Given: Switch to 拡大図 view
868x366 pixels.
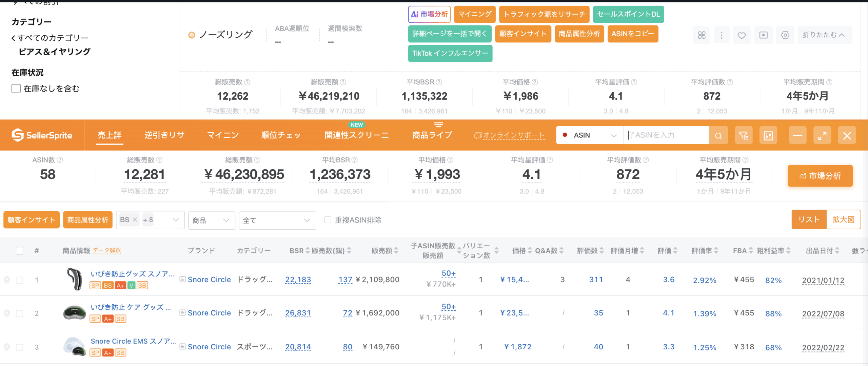Looking at the screenshot, I should (843, 219).
